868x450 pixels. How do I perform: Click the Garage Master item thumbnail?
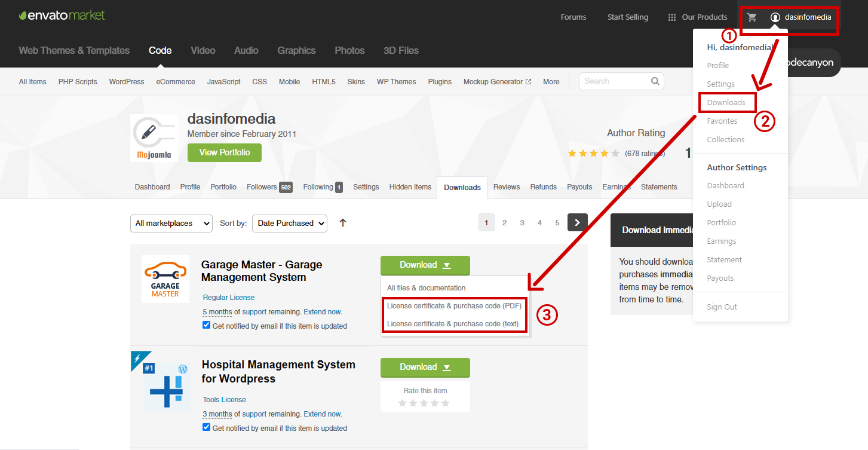[165, 278]
